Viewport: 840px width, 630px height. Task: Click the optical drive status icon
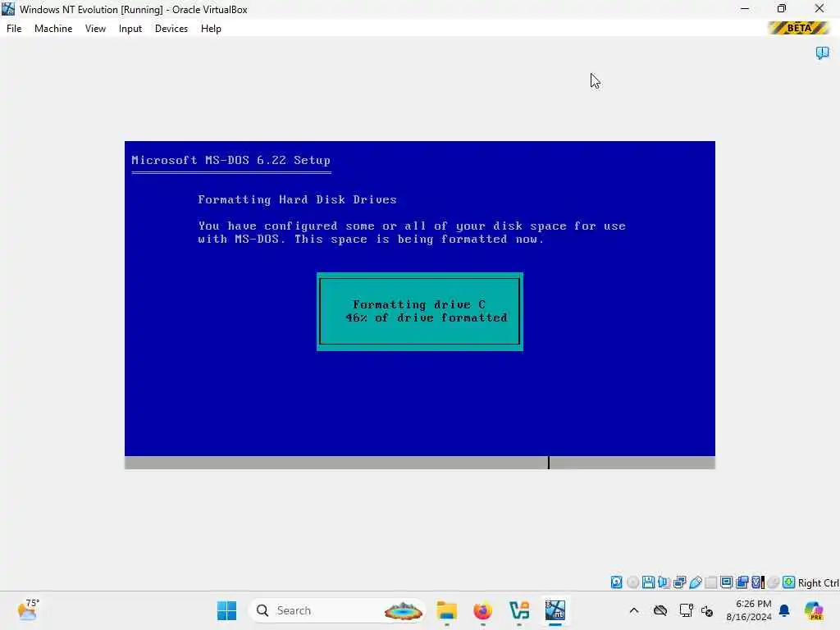(632, 582)
